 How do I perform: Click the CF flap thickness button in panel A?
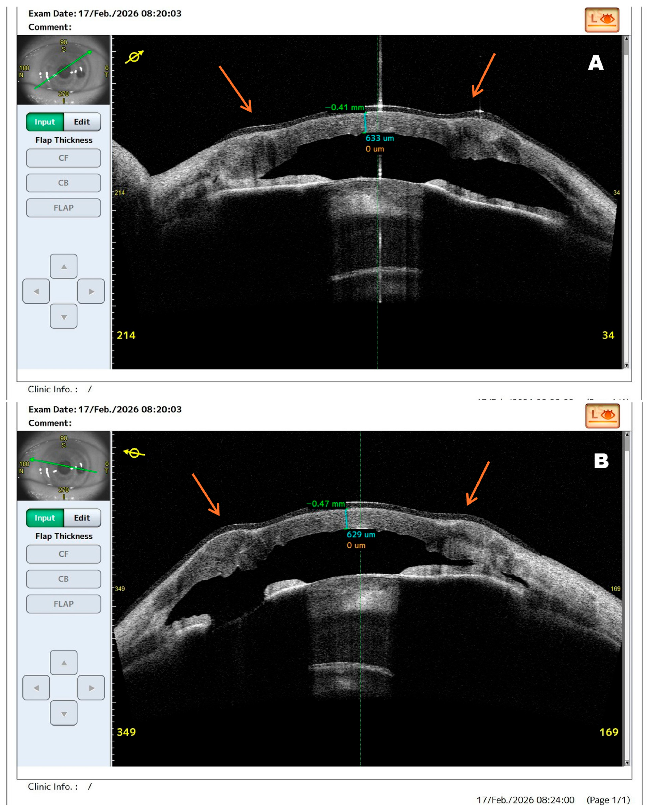(x=64, y=158)
